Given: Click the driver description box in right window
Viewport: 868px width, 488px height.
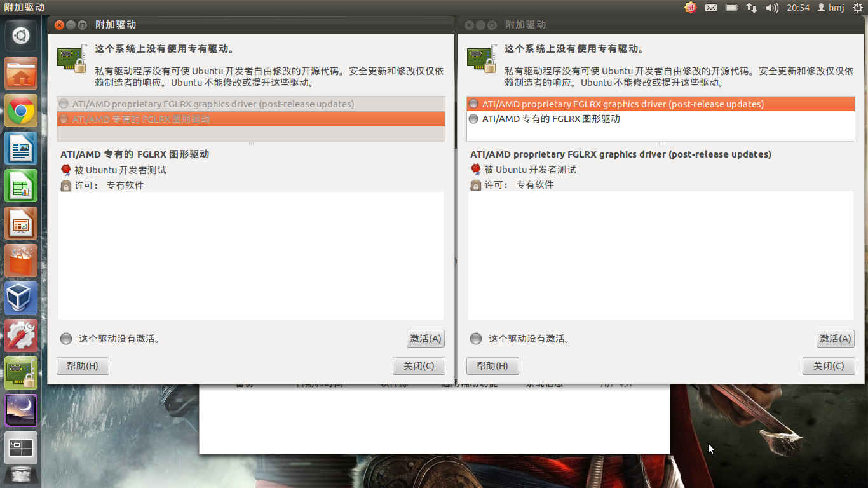Looking at the screenshot, I should pos(661,255).
